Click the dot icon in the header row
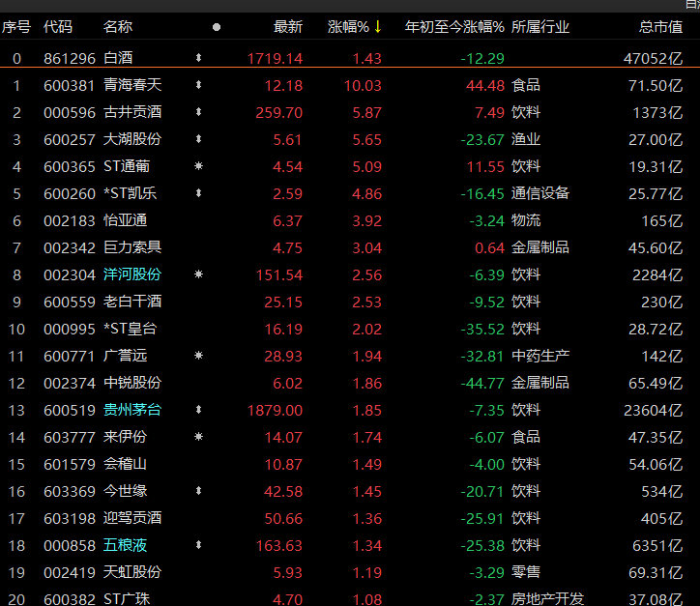Viewport: 700px width, 606px height. (x=216, y=27)
